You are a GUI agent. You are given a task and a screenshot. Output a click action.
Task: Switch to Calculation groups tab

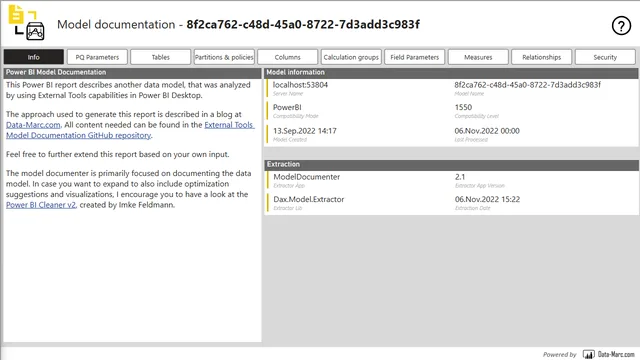351,57
